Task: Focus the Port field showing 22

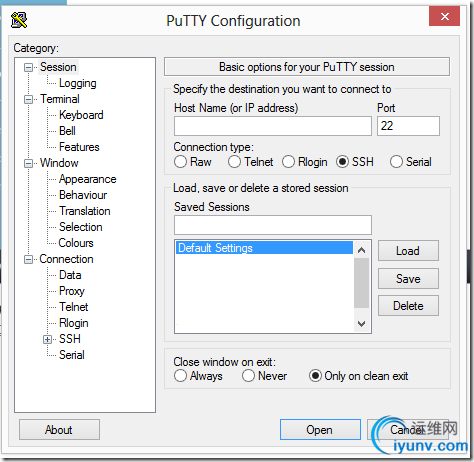Action: 408,126
